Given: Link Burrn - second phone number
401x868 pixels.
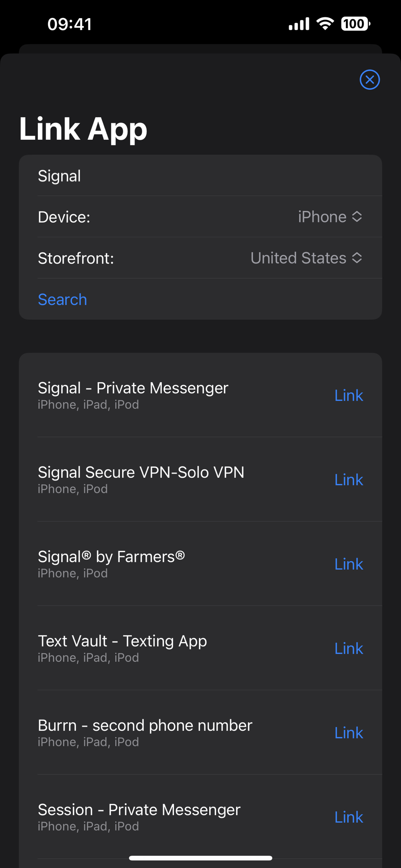Looking at the screenshot, I should [348, 733].
